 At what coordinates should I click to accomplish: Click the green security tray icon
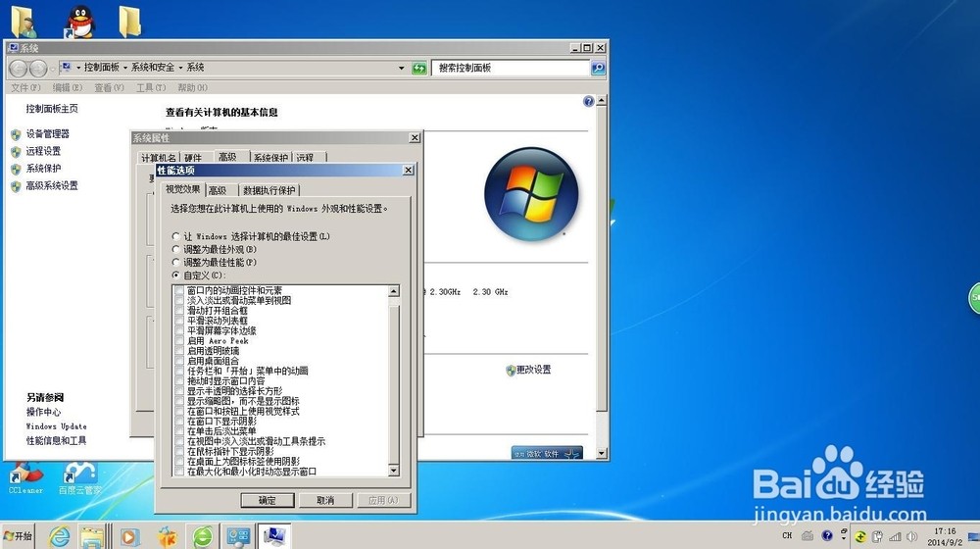click(860, 536)
